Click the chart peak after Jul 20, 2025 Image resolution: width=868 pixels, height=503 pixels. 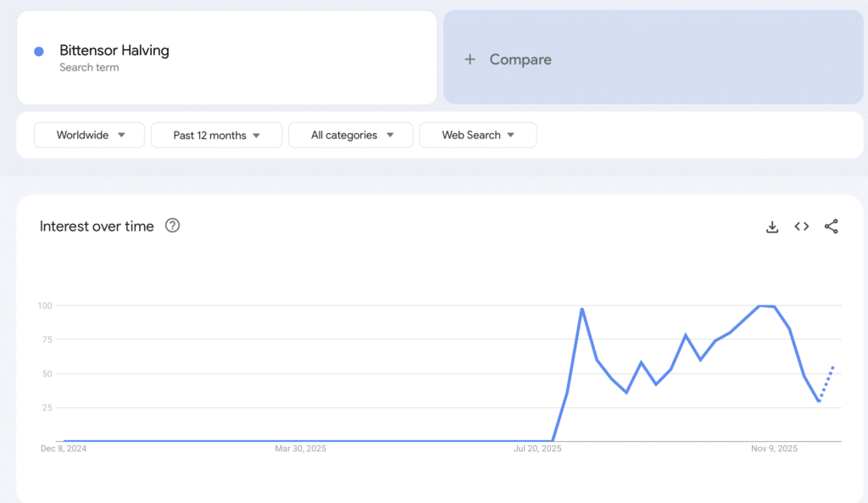pyautogui.click(x=582, y=310)
